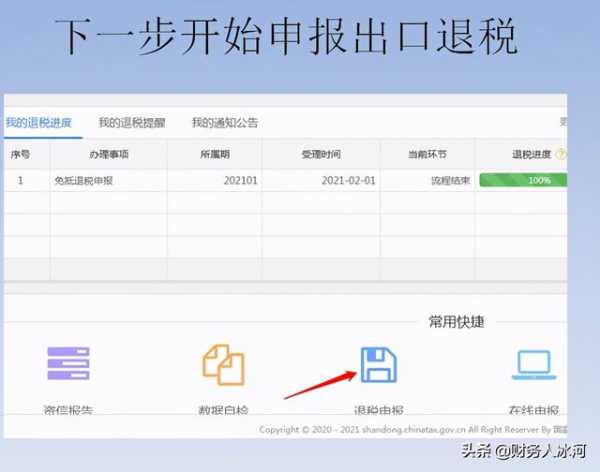Click the 在线申报 laptop icon
600x472 pixels.
pyautogui.click(x=534, y=366)
